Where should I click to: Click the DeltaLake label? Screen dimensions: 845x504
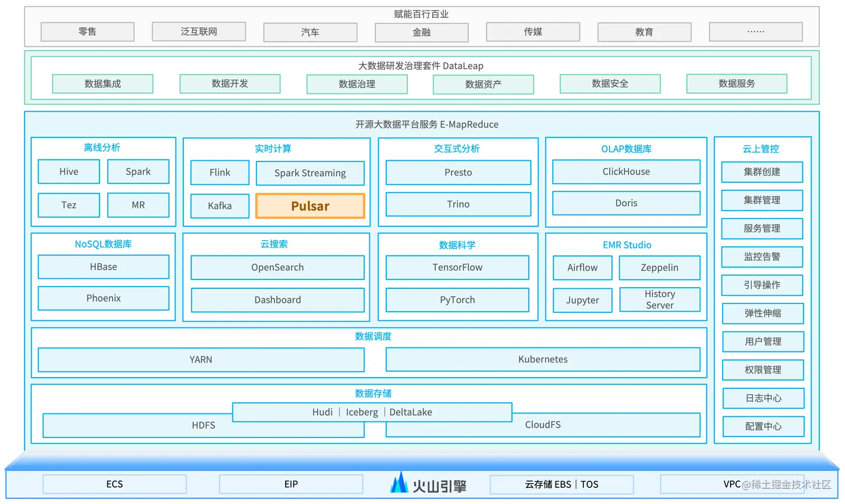tap(411, 412)
